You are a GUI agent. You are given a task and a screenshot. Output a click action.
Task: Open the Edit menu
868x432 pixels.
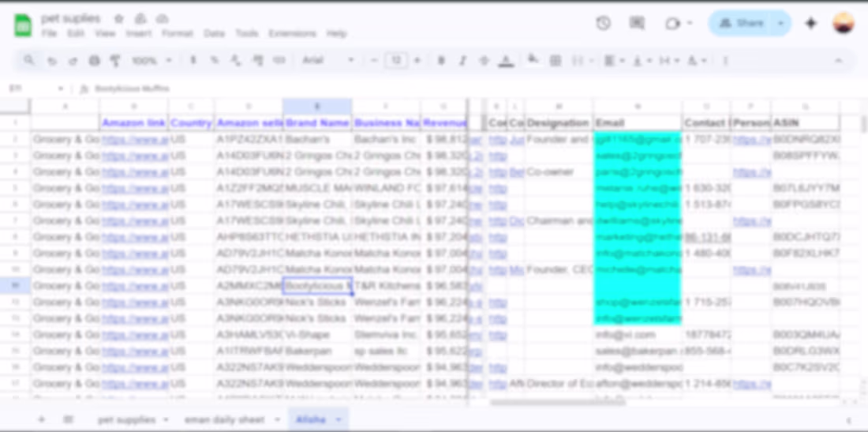(x=75, y=34)
